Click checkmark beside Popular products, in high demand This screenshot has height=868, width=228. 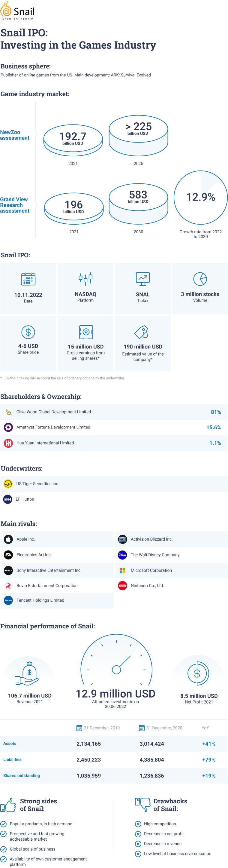click(3, 824)
